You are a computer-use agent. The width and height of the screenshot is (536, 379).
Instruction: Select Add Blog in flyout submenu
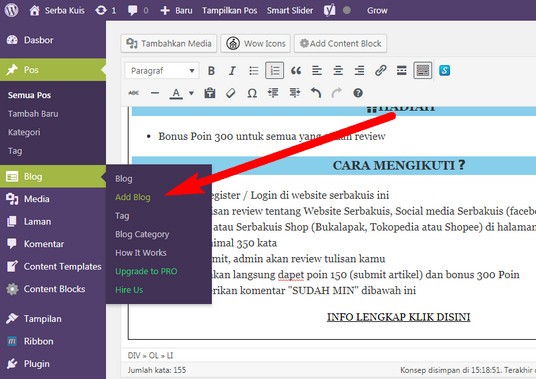tap(133, 197)
